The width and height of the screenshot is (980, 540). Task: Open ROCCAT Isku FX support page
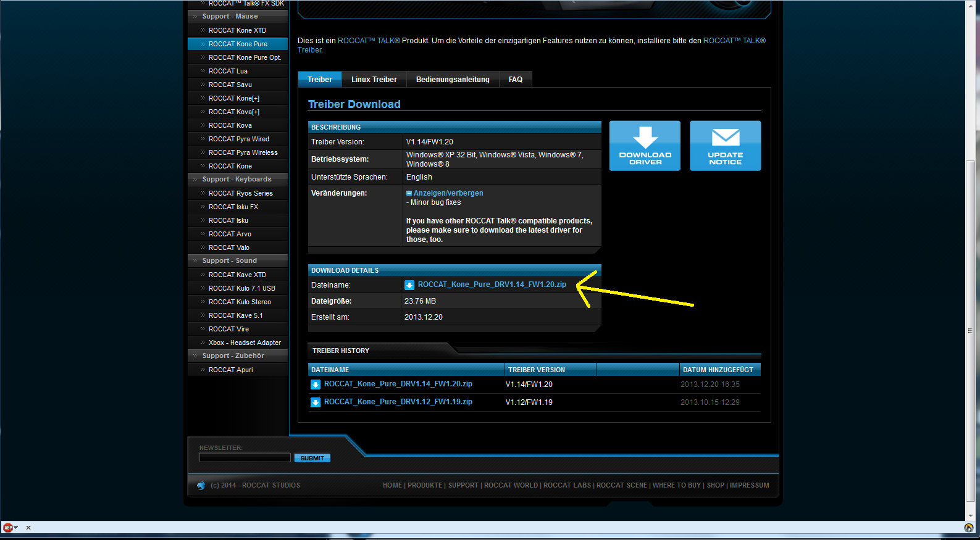[x=238, y=207]
